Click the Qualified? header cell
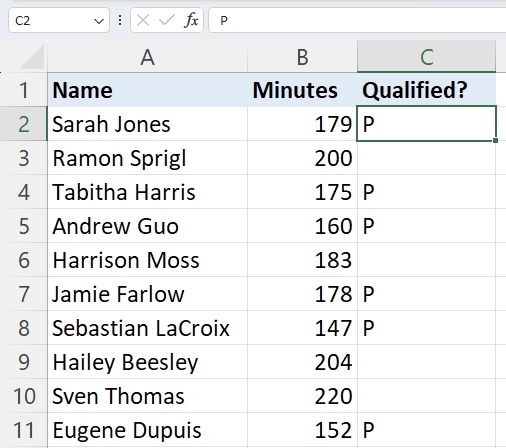Image resolution: width=506 pixels, height=448 pixels. [426, 90]
